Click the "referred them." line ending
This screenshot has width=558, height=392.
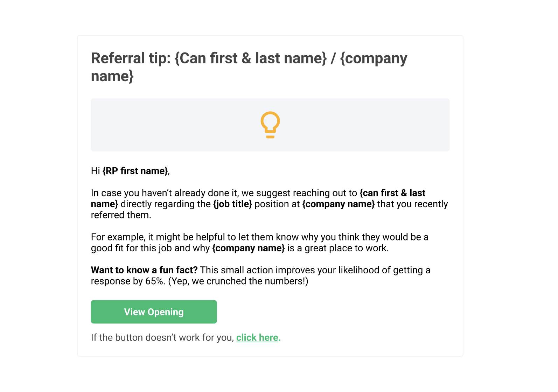tap(121, 215)
